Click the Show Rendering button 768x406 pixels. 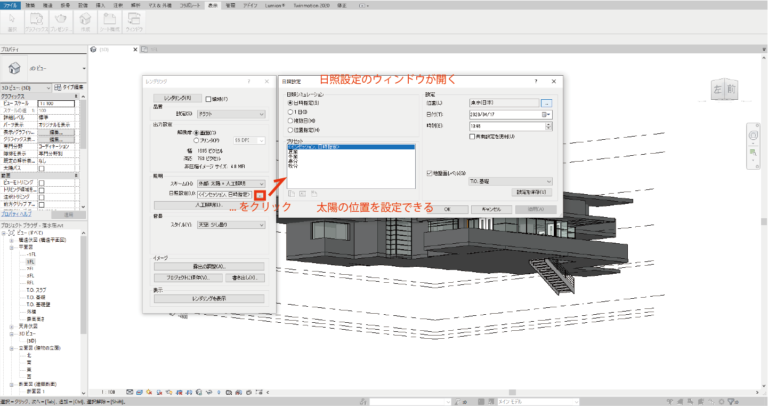click(x=208, y=298)
